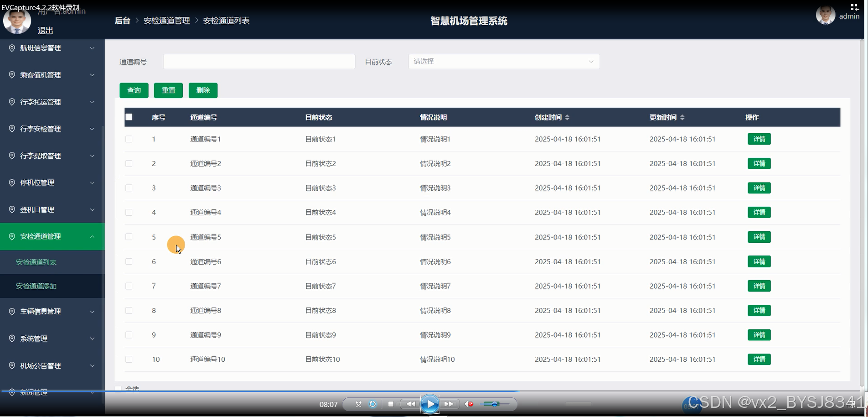Open the 安检通道列表 submenu item
The height and width of the screenshot is (417, 868).
[36, 262]
